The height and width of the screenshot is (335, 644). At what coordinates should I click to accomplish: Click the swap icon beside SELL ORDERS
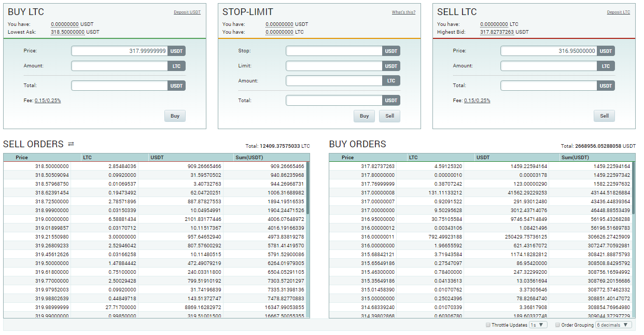tap(71, 144)
